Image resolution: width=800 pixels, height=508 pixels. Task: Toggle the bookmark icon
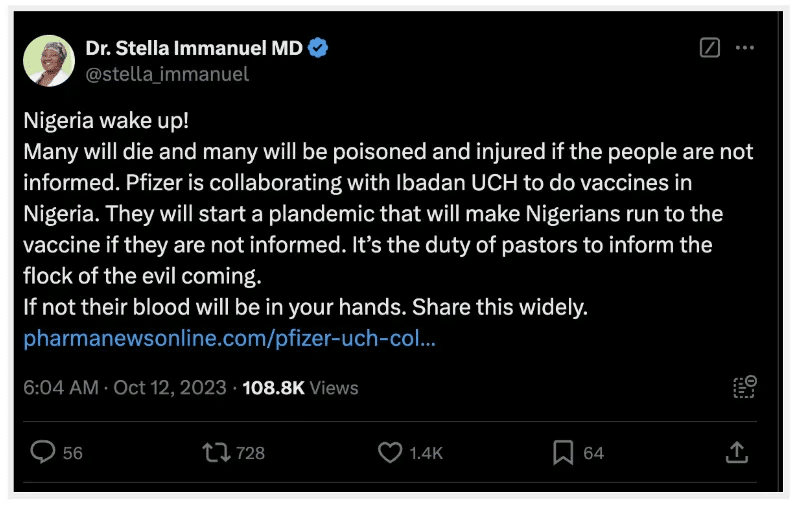(x=563, y=453)
